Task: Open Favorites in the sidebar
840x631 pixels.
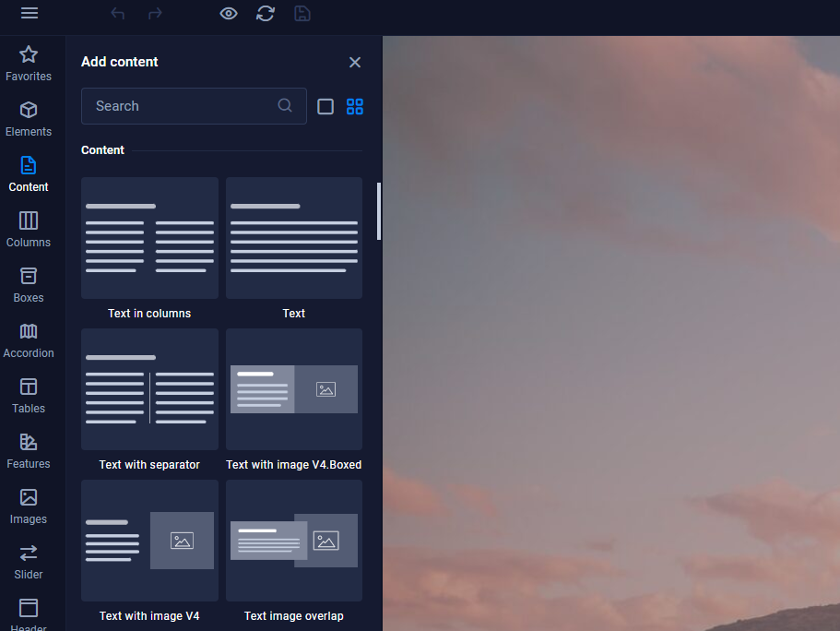Action: pos(29,64)
